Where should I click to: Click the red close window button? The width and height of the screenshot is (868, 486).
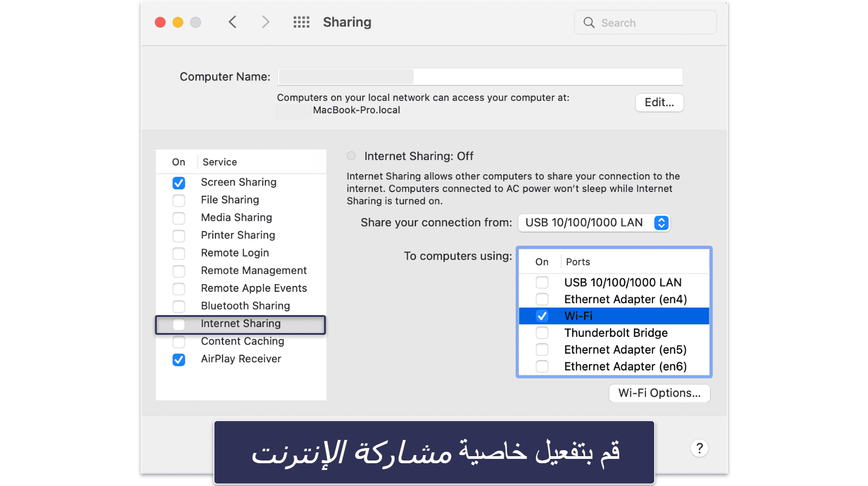tap(160, 22)
